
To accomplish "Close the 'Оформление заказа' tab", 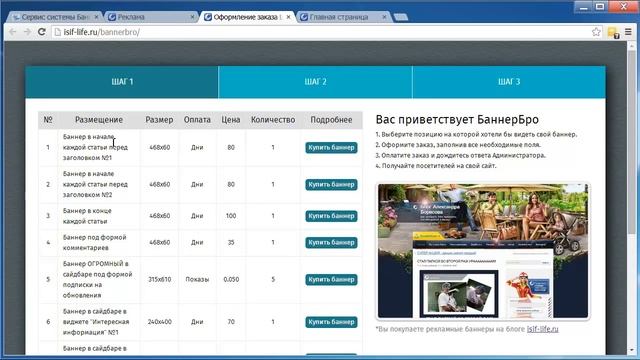I will click(288, 17).
